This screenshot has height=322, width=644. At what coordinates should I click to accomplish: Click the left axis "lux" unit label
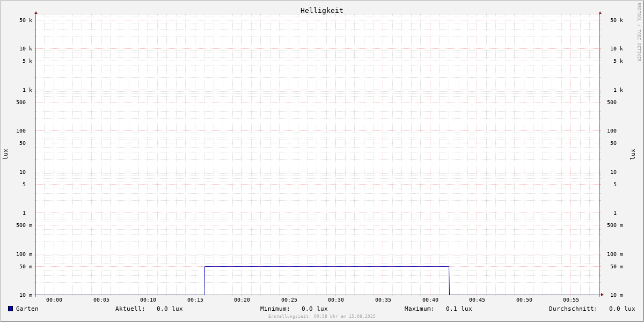tap(5, 154)
